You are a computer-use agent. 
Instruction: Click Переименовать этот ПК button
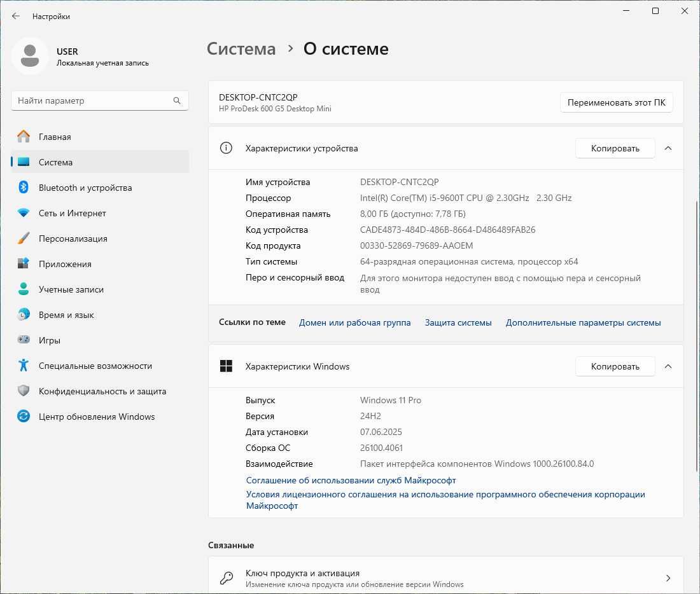(x=616, y=102)
